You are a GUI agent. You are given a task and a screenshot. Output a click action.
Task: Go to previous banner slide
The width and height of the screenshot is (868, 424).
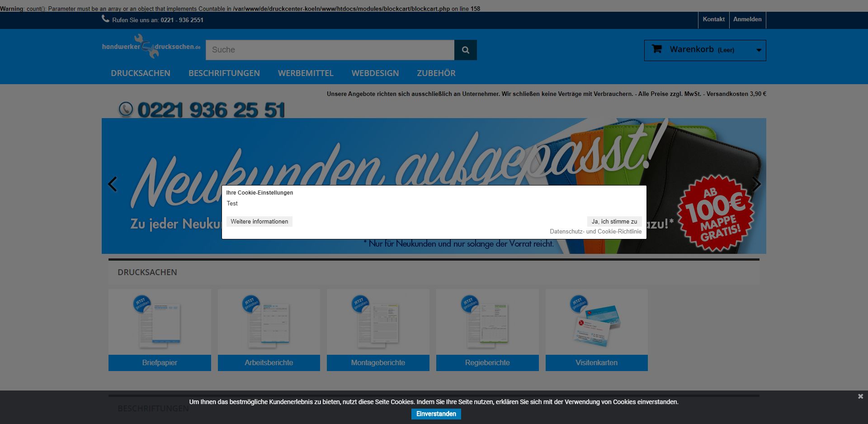pos(113,184)
